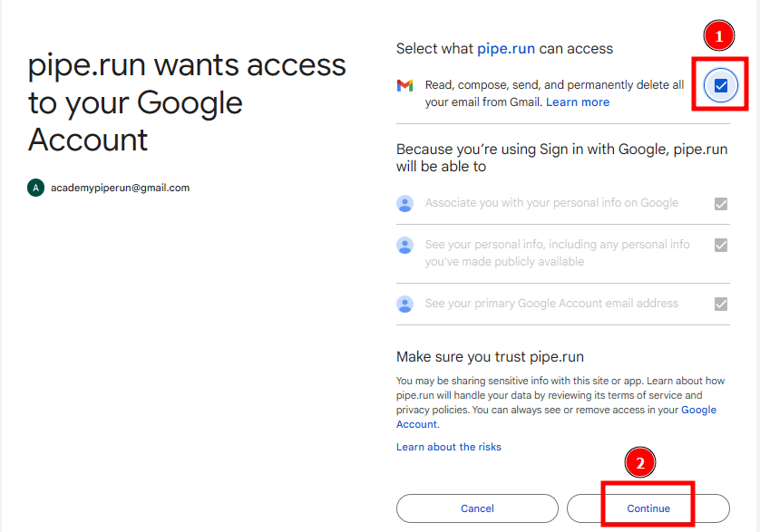Click the green account avatar A
Viewport: 760px width, 532px height.
(x=35, y=188)
